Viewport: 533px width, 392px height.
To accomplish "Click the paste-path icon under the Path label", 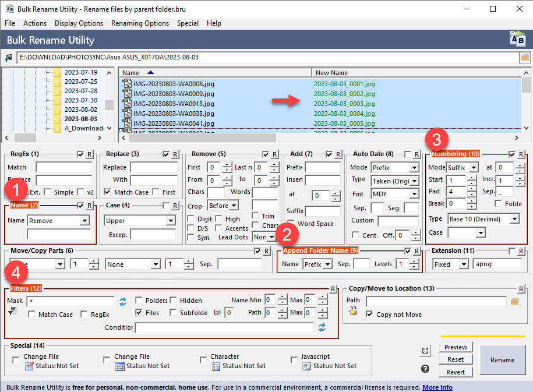I will [352, 310].
